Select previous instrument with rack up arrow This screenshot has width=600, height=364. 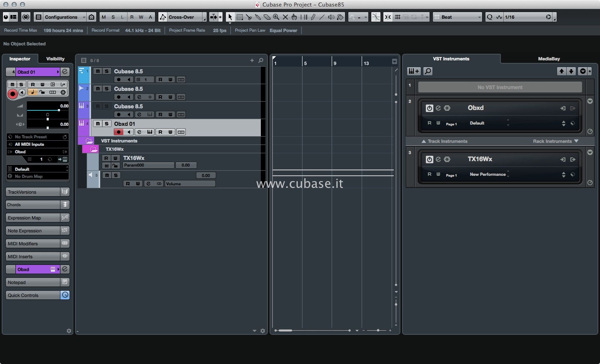(562, 71)
